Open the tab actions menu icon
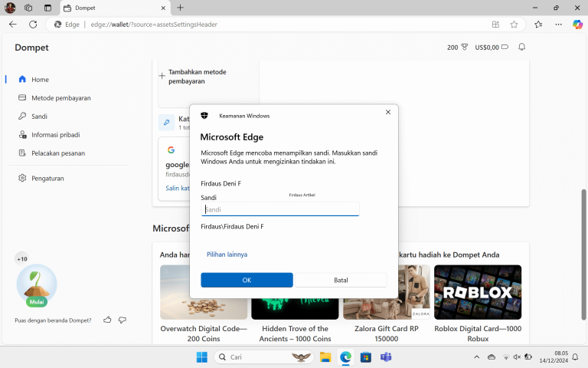Image resolution: width=588 pixels, height=368 pixels. pyautogui.click(x=47, y=8)
